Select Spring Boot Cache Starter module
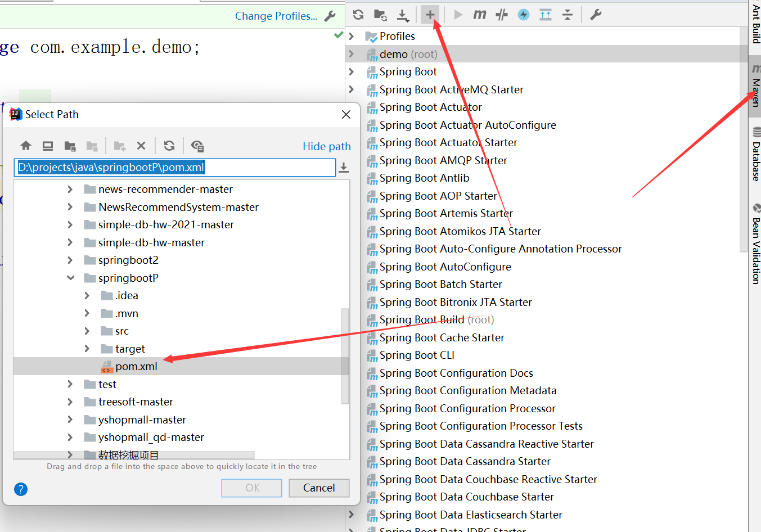Viewport: 761px width, 532px height. click(x=442, y=337)
